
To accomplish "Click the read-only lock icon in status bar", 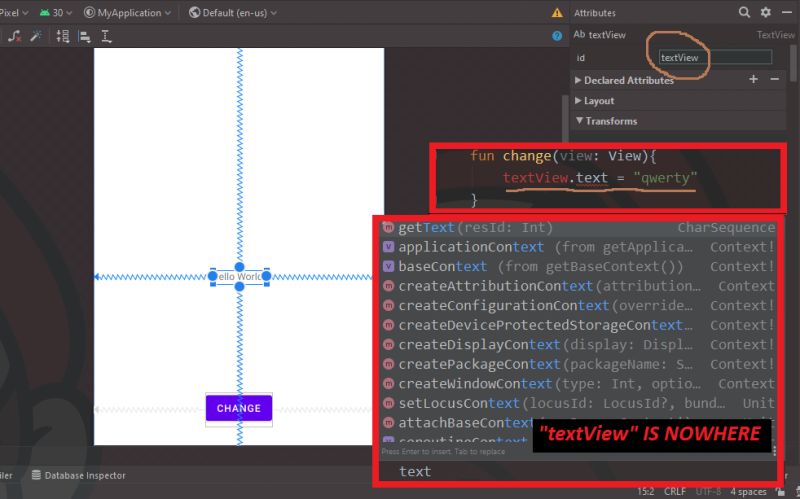I will 780,491.
